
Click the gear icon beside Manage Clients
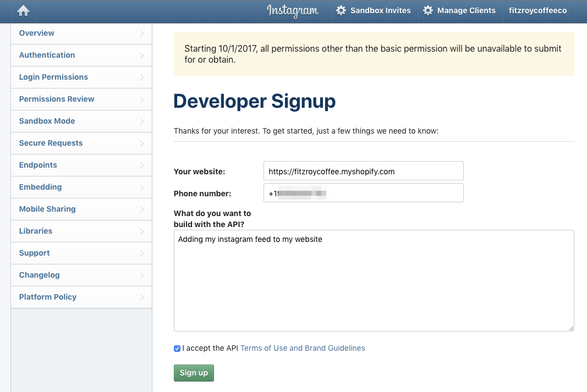(428, 10)
